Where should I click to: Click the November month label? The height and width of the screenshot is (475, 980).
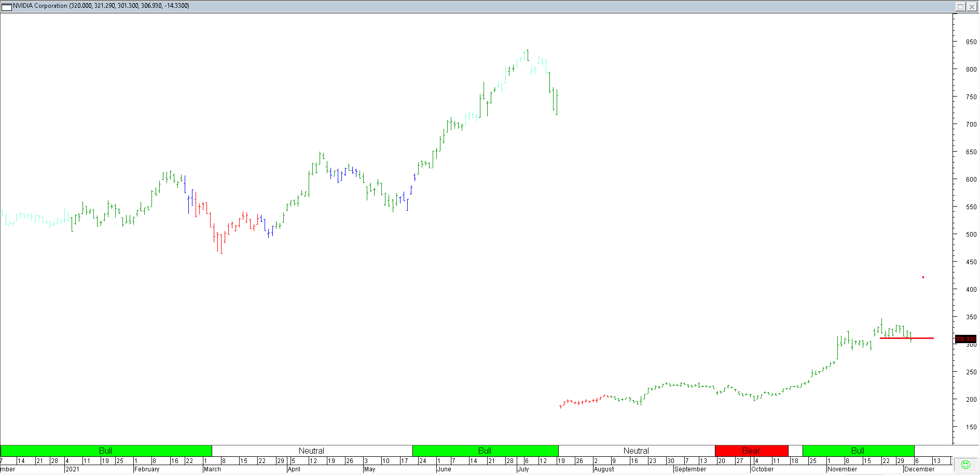(x=843, y=469)
